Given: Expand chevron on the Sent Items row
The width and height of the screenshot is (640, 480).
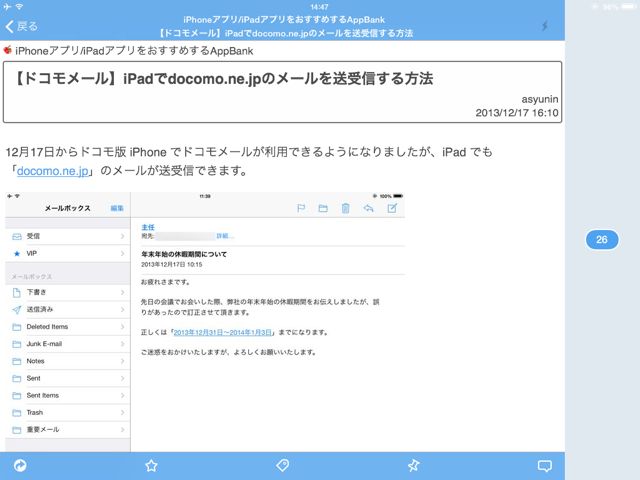Looking at the screenshot, I should [122, 395].
